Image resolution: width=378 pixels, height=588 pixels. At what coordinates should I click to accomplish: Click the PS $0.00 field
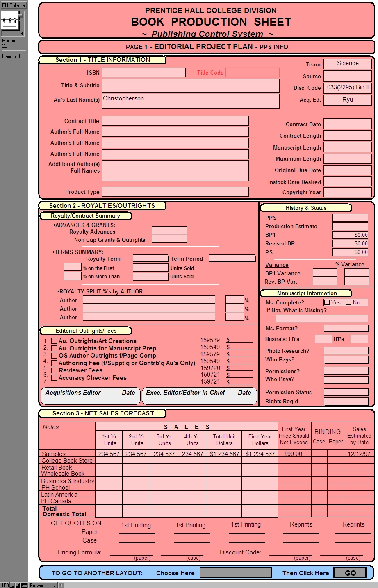tap(350, 252)
